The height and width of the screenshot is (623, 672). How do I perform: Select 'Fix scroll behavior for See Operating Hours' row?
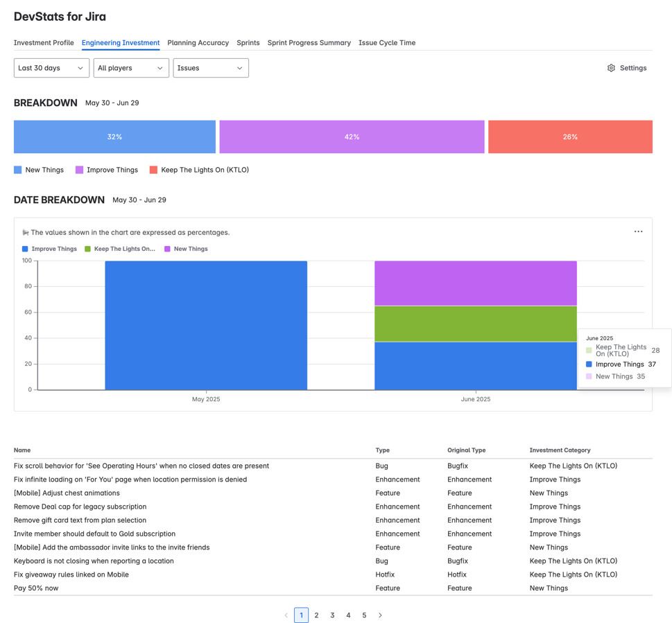pyautogui.click(x=333, y=466)
